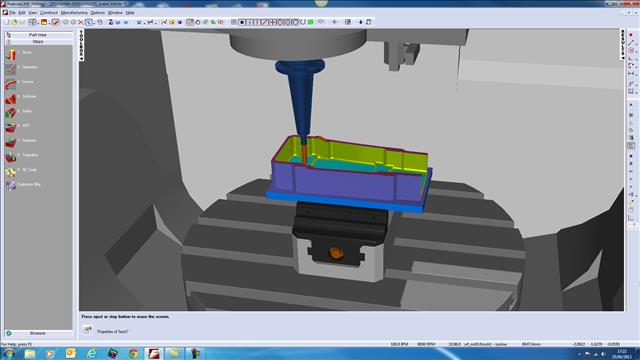Click the NC Code step icon
640x360 pixels.
(x=11, y=171)
